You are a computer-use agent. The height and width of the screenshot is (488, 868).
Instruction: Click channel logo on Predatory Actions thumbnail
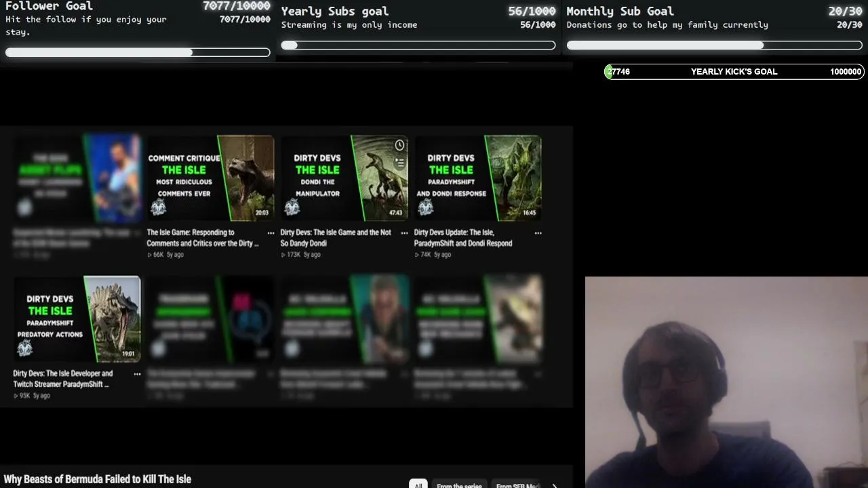coord(24,348)
